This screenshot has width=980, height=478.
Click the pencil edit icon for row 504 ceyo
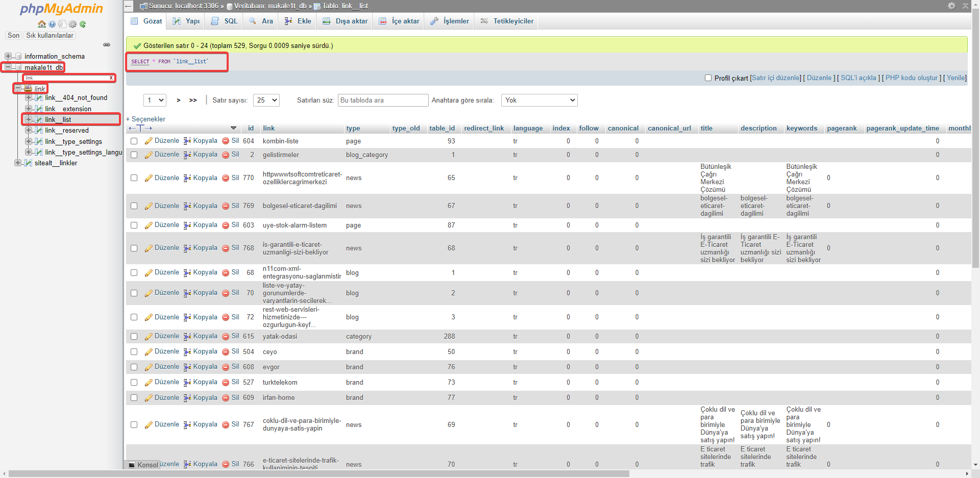coord(149,351)
